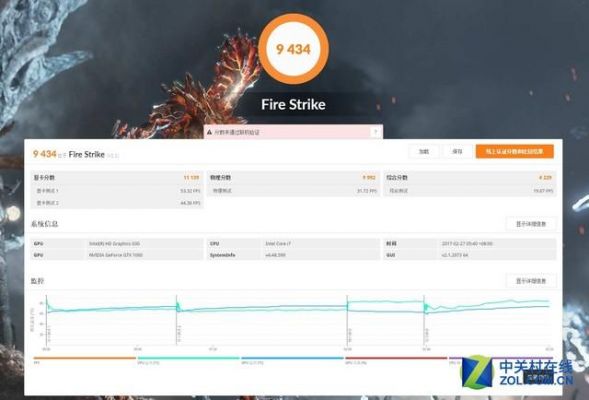Viewport: 589px width, 400px height.
Task: Select the graphics test 1 row with 53.32 FPS
Action: click(x=117, y=191)
